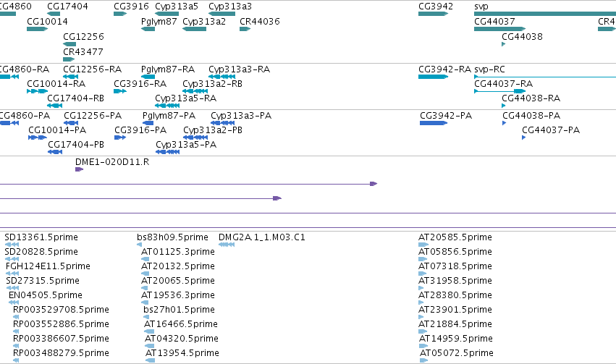Viewport: 616px width, 364px height.
Task: Select EST FGH124E11.5prime
Action: [x=12, y=274]
